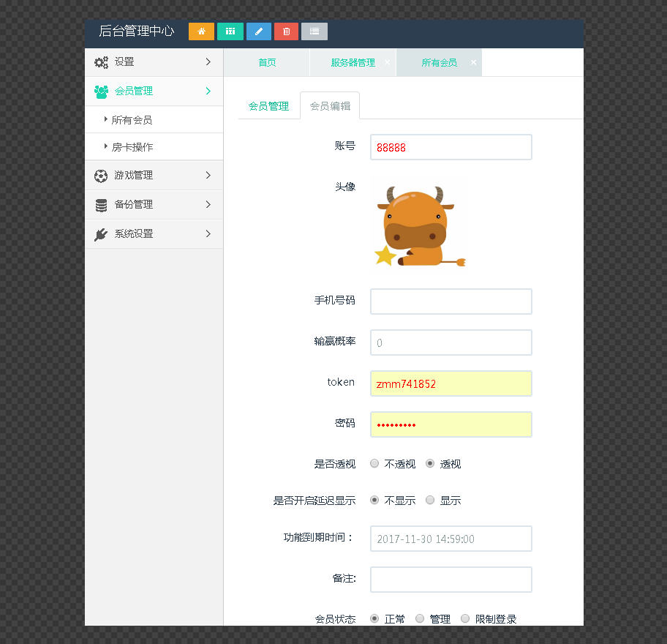Select the blue pencil edit icon
Screen dimensions: 667x644
pos(258,31)
